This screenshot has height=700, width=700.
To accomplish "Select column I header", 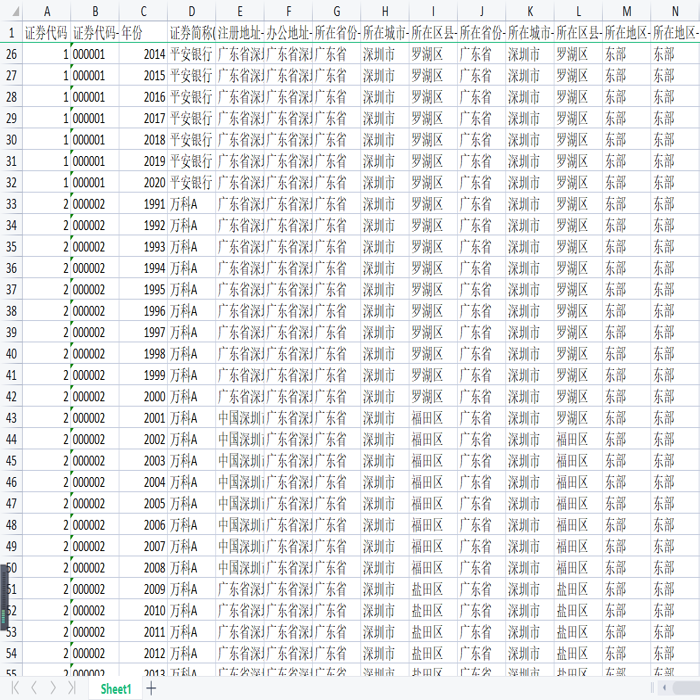I will (433, 12).
